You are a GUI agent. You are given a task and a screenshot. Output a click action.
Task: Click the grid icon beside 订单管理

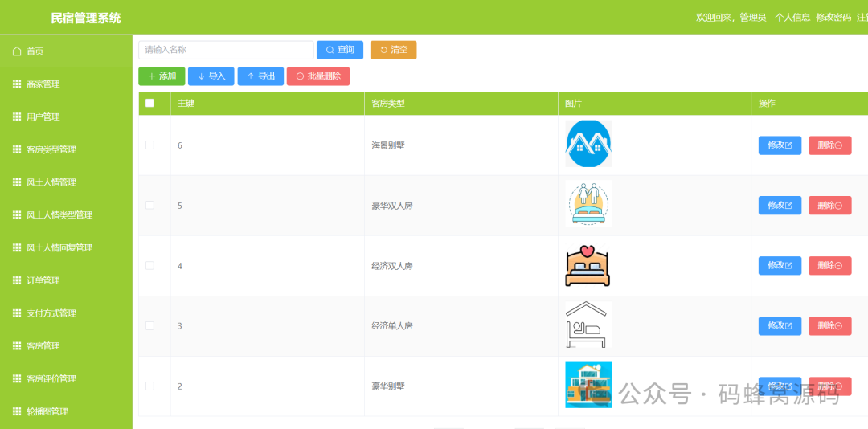point(17,280)
